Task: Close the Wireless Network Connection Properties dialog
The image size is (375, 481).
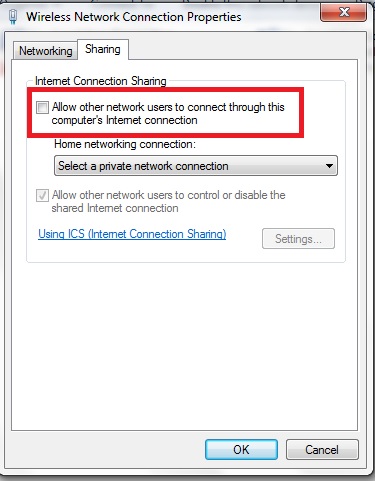Action: pos(343,13)
